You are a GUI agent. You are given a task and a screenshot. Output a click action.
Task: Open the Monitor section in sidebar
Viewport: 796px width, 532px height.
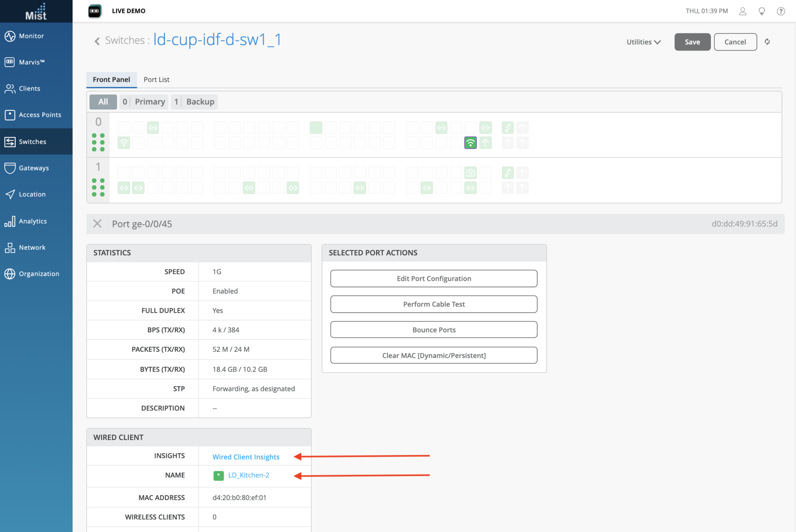[31, 36]
